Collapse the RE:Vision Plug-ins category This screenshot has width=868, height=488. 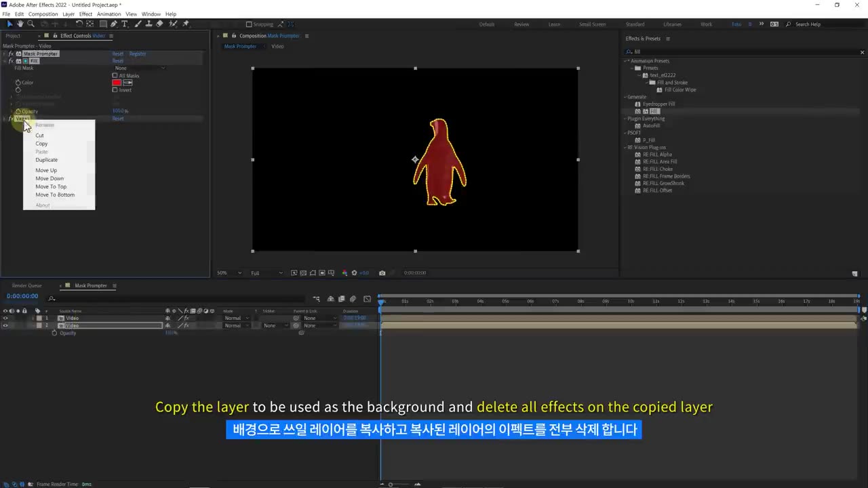click(x=625, y=147)
